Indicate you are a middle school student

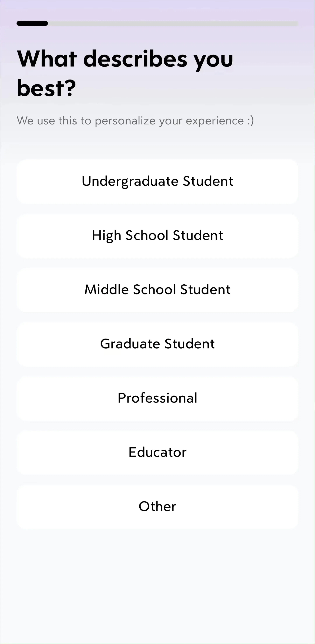(157, 290)
